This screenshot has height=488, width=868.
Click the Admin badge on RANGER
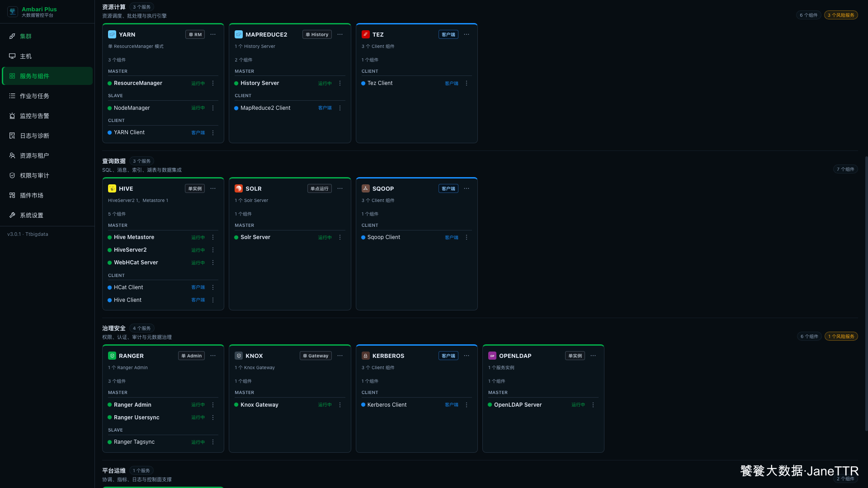click(x=191, y=356)
